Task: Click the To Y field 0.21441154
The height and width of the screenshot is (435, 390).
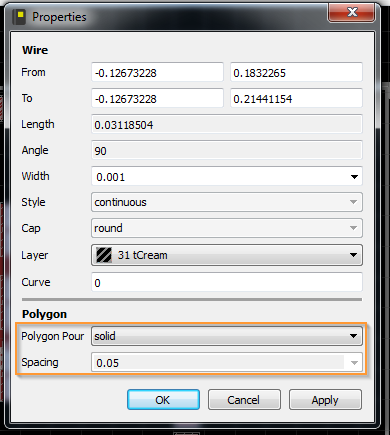Action: point(296,98)
